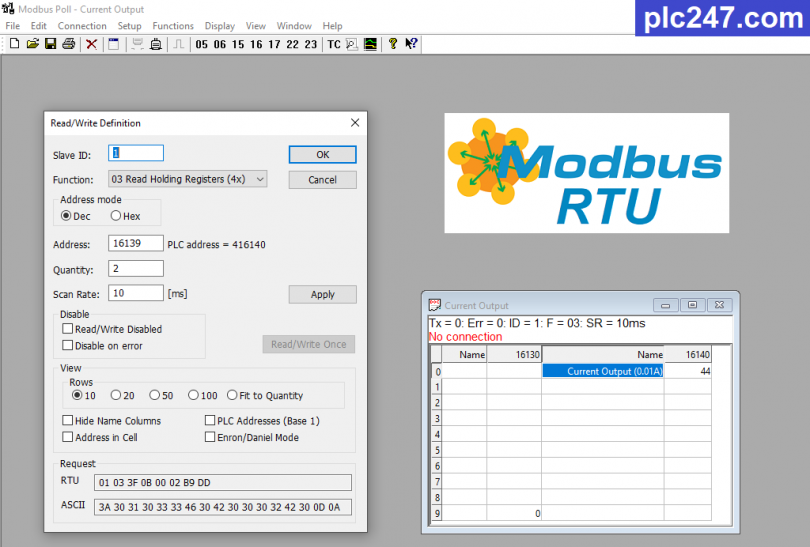Click the Scan Rate input field
This screenshot has height=547, width=810.
tap(136, 293)
